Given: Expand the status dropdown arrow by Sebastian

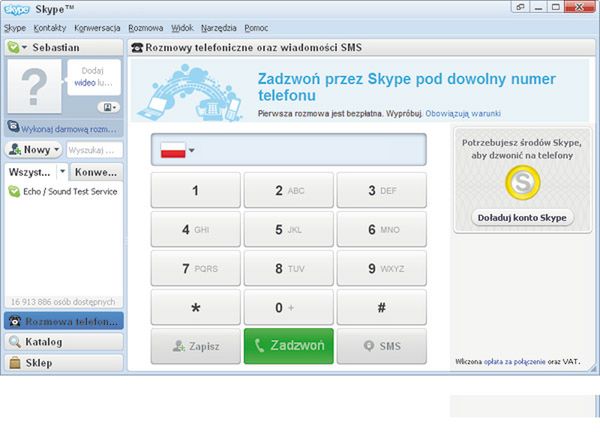Looking at the screenshot, I should coord(24,47).
